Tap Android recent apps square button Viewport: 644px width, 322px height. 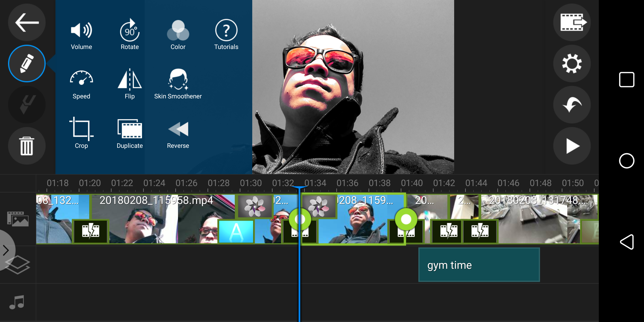[627, 80]
